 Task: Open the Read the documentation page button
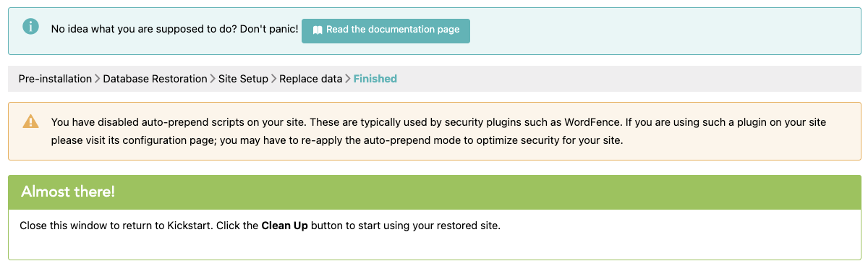coord(386,30)
